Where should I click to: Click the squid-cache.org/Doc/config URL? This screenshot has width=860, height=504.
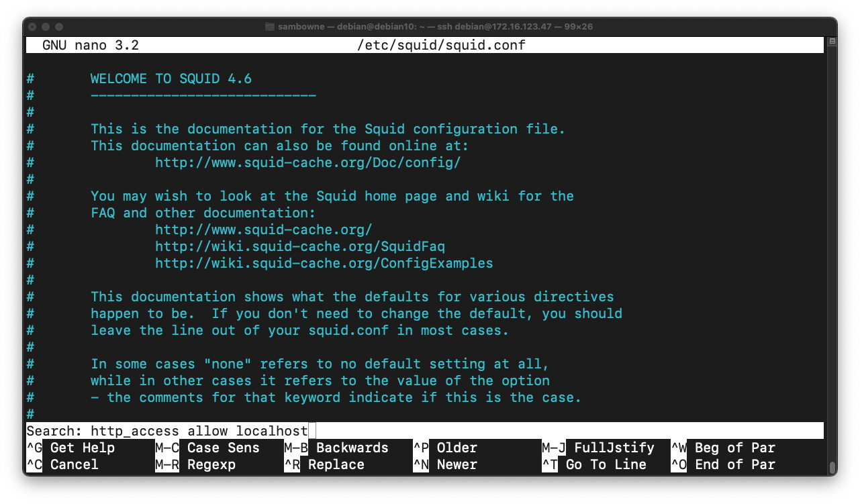(x=307, y=162)
